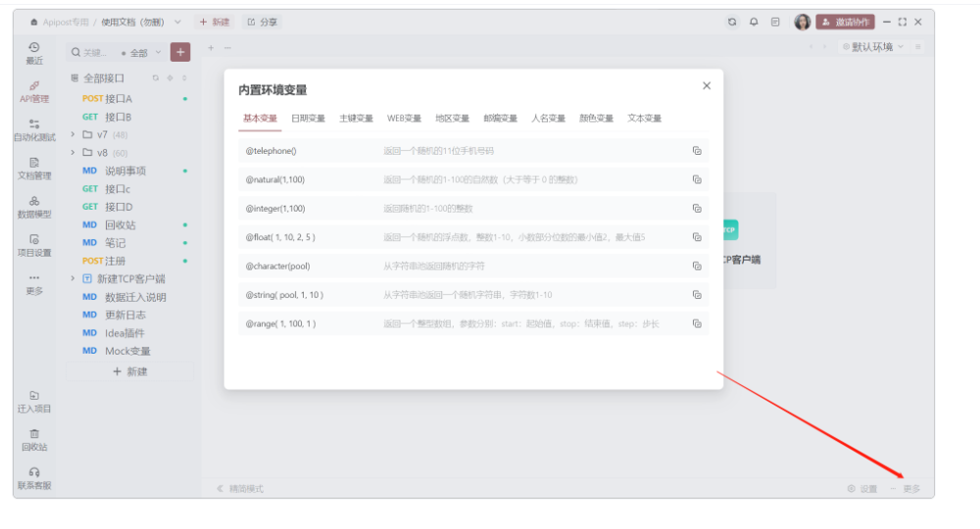This screenshot has width=980, height=529.
Task: Expand the v7 folder
Action: [73, 134]
